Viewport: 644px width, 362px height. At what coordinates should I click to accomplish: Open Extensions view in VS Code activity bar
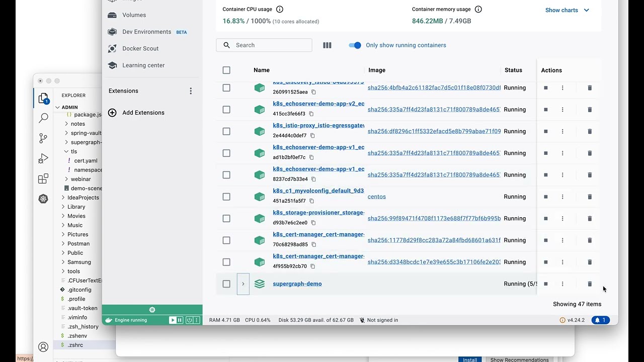[x=43, y=179]
